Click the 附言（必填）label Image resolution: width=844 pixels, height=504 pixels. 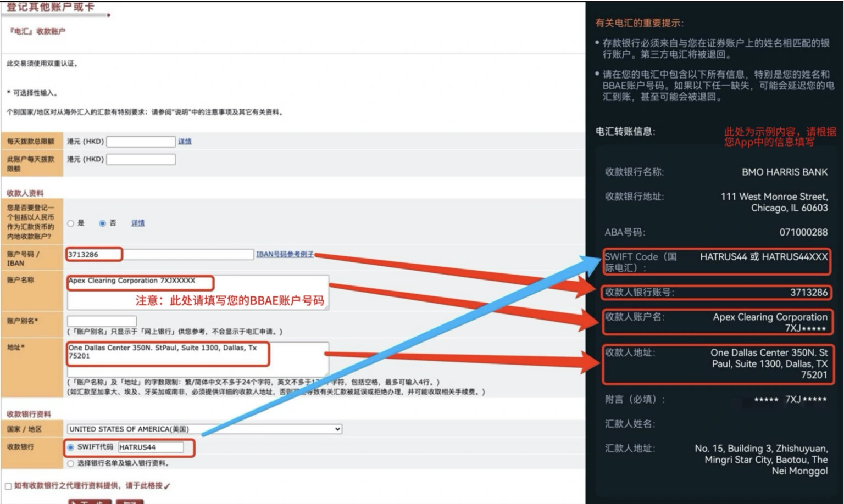click(x=635, y=399)
